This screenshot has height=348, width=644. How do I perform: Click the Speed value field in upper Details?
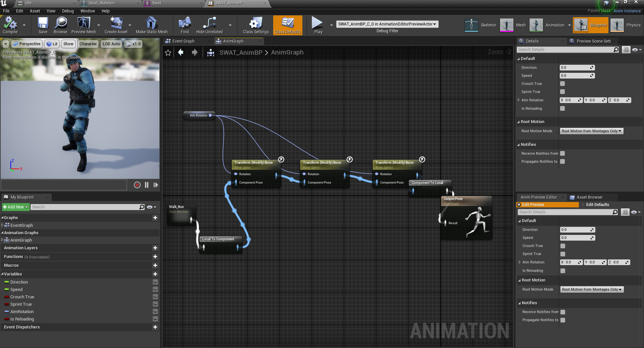[x=577, y=76]
